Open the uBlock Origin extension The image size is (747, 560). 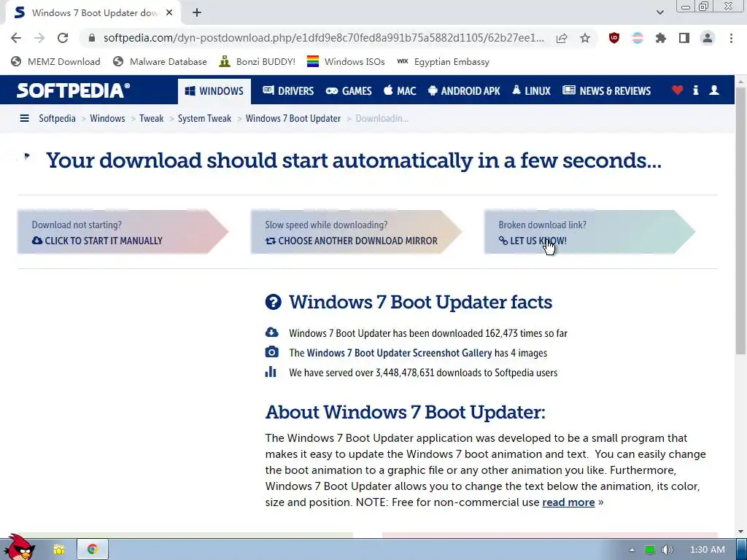click(x=614, y=38)
